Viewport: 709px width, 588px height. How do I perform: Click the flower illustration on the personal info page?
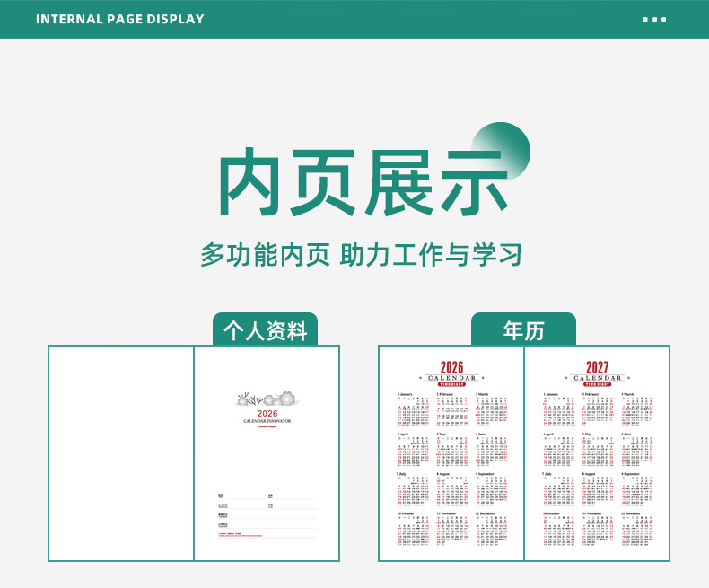tap(266, 398)
